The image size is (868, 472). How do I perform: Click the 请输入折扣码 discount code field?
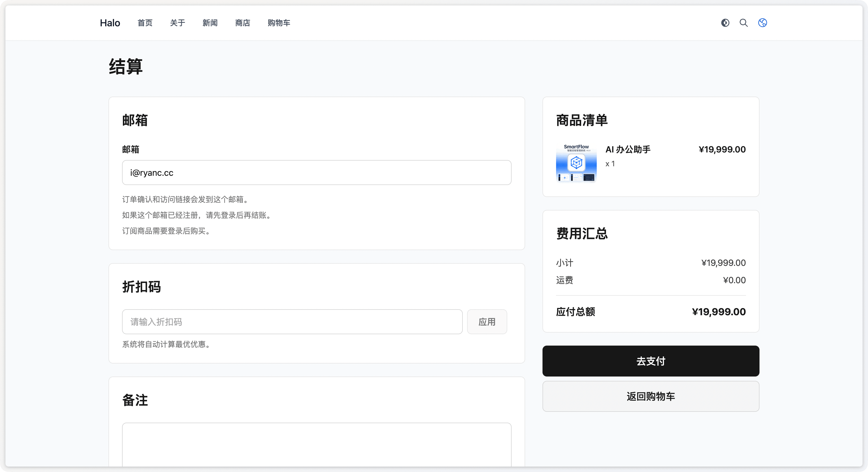coord(292,322)
